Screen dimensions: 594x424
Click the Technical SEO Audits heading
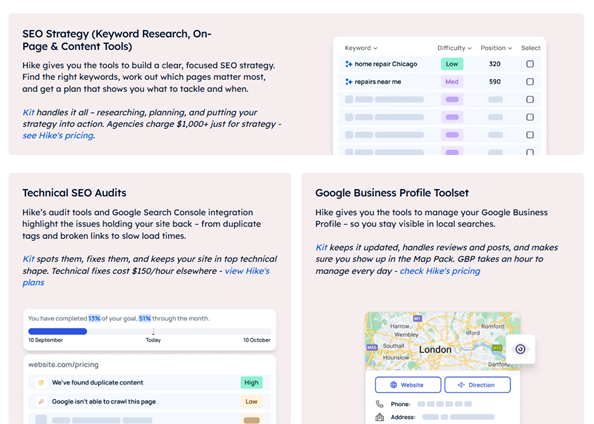(x=74, y=193)
